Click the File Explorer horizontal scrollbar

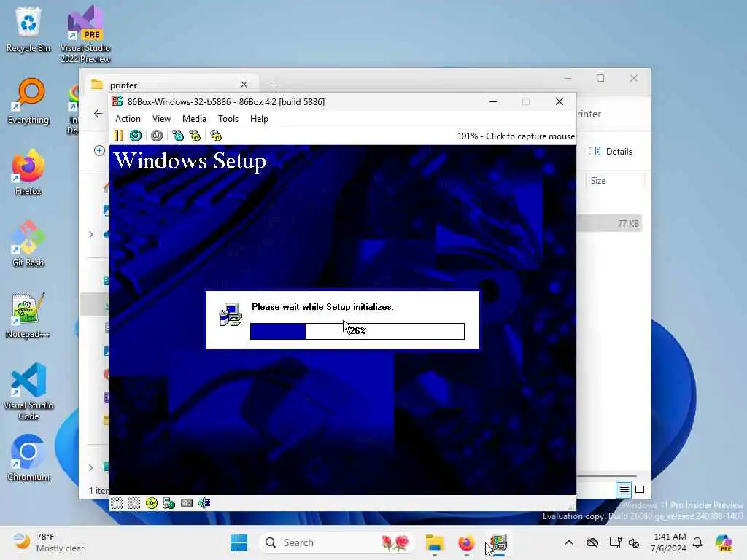click(x=606, y=475)
